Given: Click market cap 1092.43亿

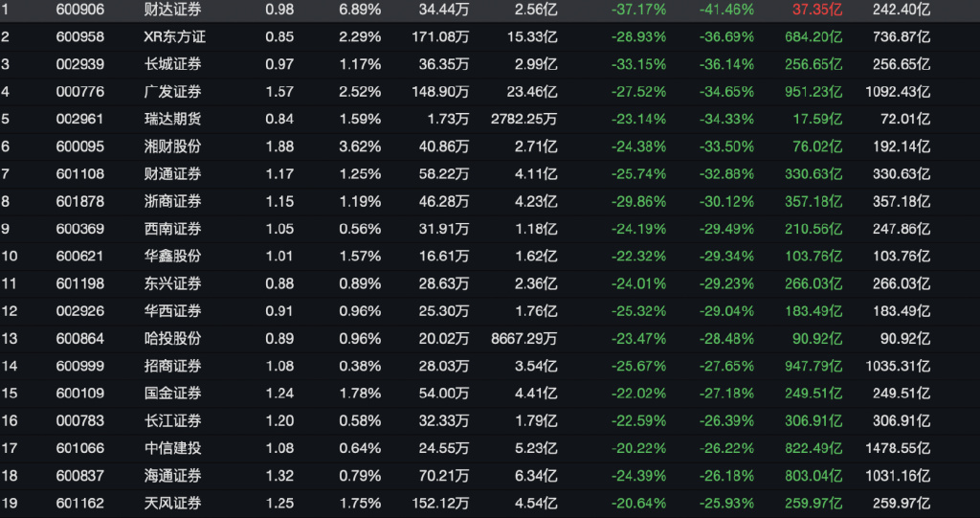Looking at the screenshot, I should click(898, 92).
